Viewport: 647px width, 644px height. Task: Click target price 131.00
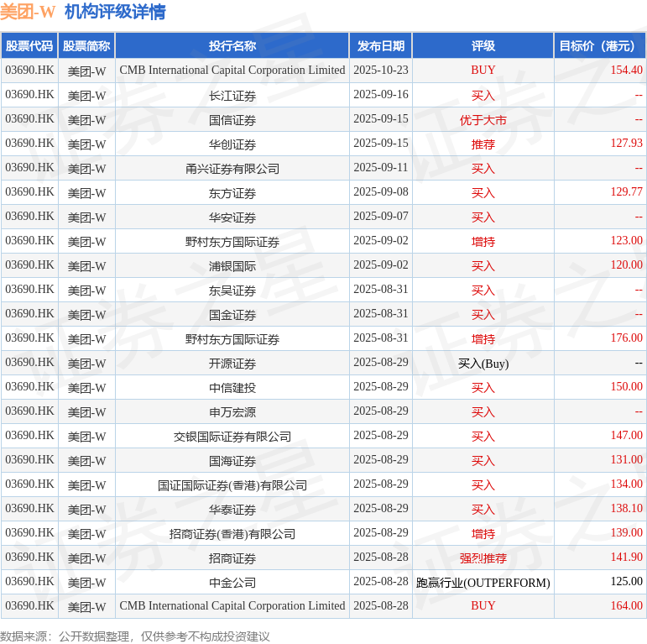click(x=626, y=459)
